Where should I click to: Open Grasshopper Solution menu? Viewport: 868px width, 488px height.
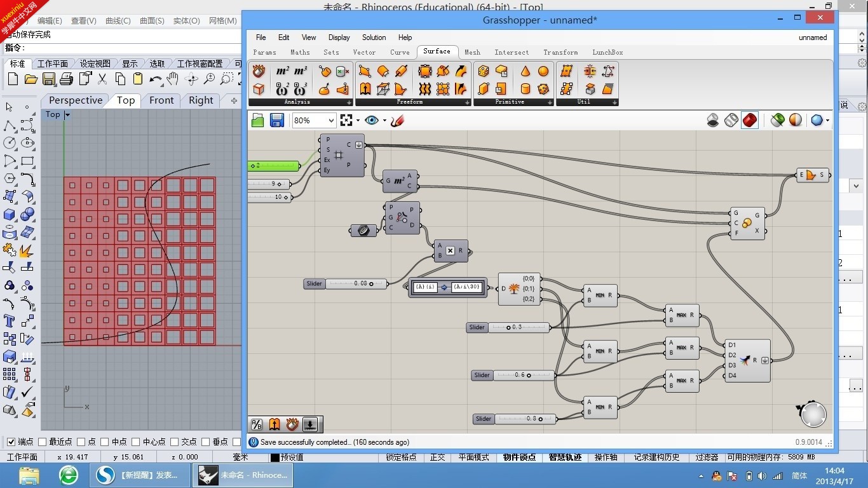pos(374,37)
